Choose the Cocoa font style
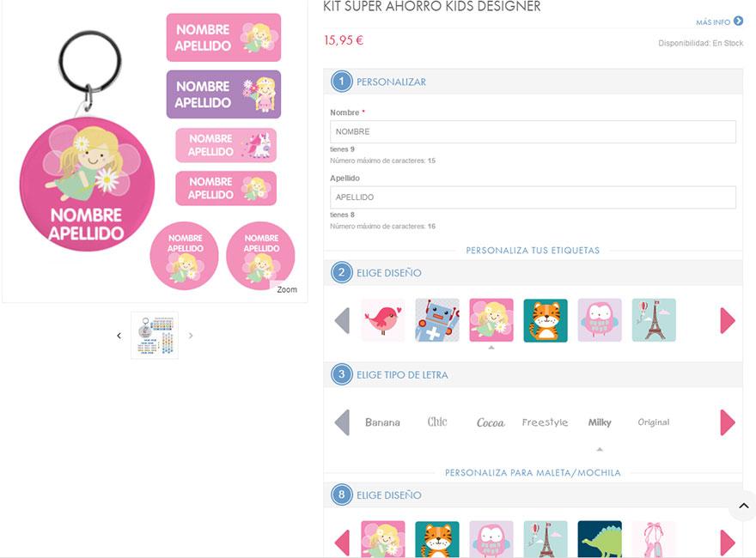 [491, 422]
